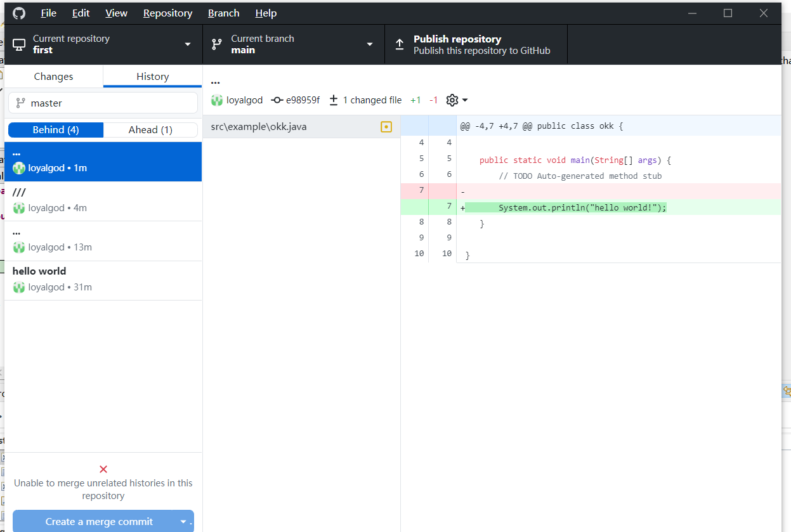Select the Behind (4) toggle
Image resolution: width=791 pixels, height=532 pixels.
(x=56, y=130)
